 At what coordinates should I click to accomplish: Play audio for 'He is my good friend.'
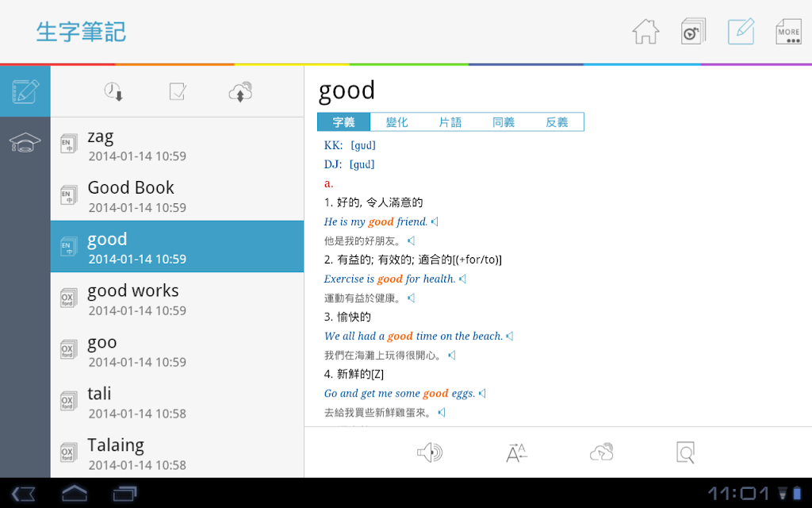pos(435,222)
